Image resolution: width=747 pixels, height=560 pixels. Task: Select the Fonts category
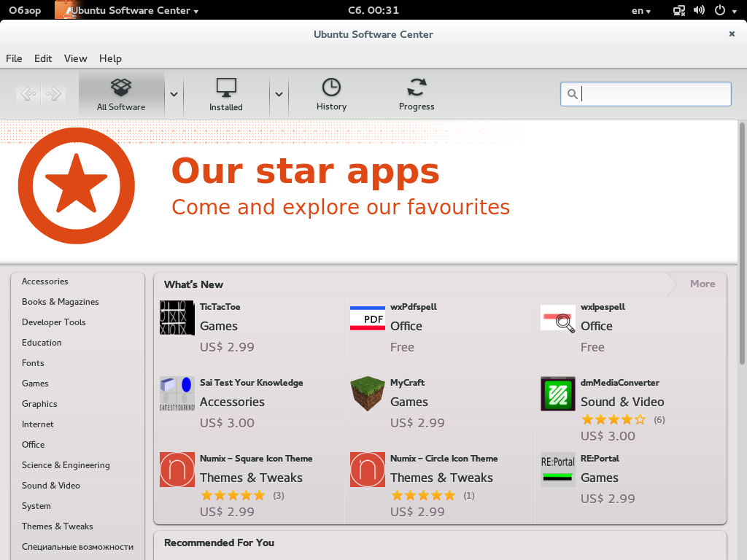pos(33,363)
